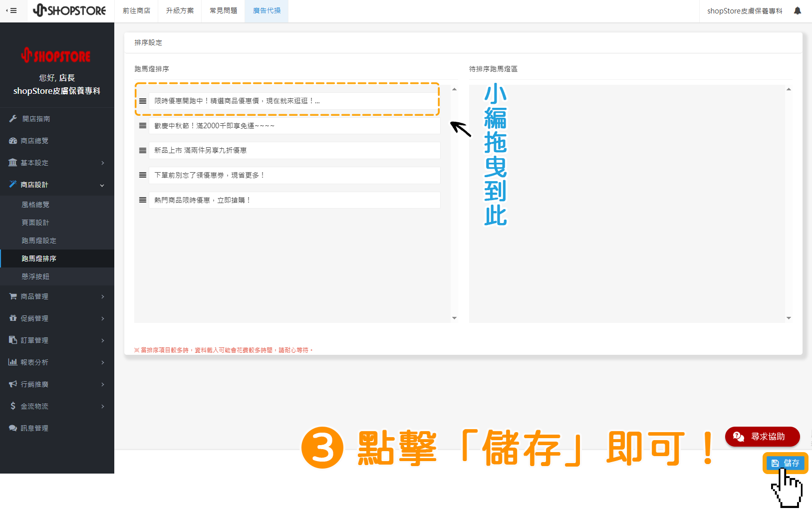Collapse sidebar with the hamburger menu icon
812x509 pixels.
tap(11, 10)
